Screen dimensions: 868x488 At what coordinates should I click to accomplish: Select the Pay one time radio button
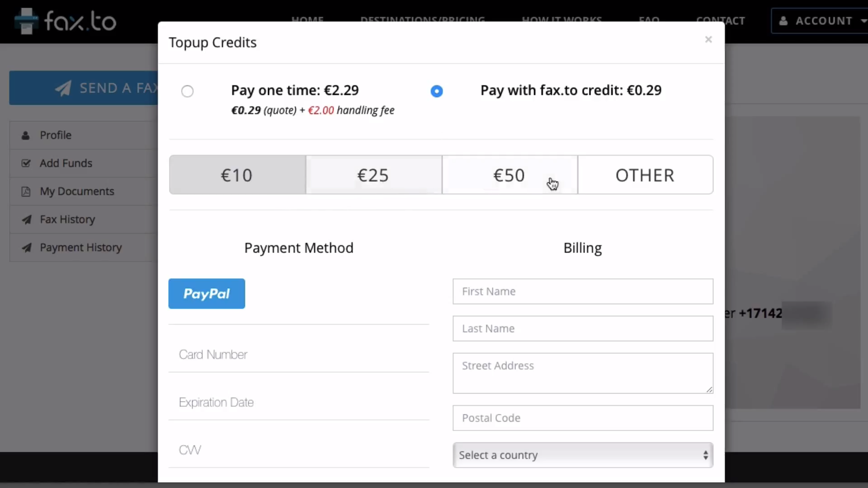187,91
